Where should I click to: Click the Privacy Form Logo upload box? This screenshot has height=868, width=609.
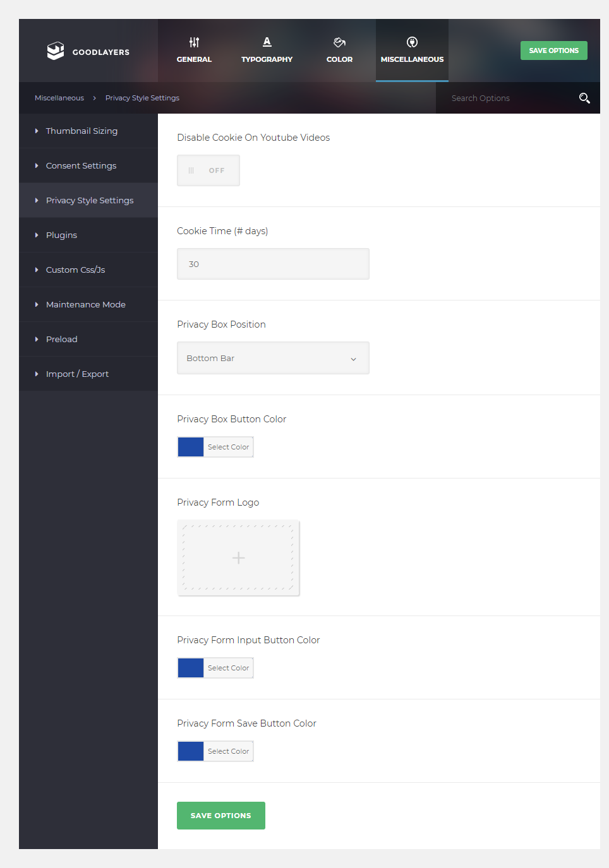coord(238,558)
